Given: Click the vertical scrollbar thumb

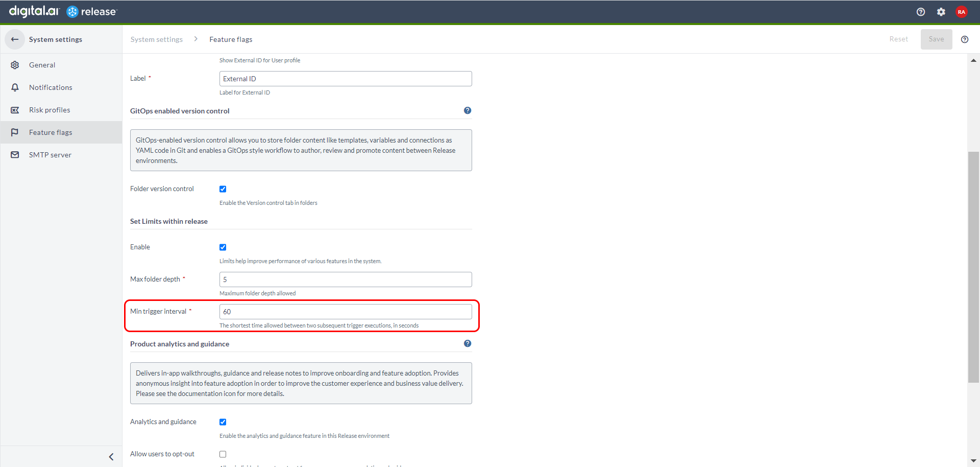Looking at the screenshot, I should [973, 267].
